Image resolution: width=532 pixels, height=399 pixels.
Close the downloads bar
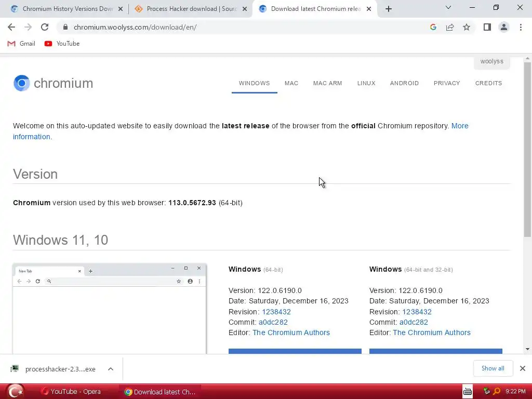[523, 368]
